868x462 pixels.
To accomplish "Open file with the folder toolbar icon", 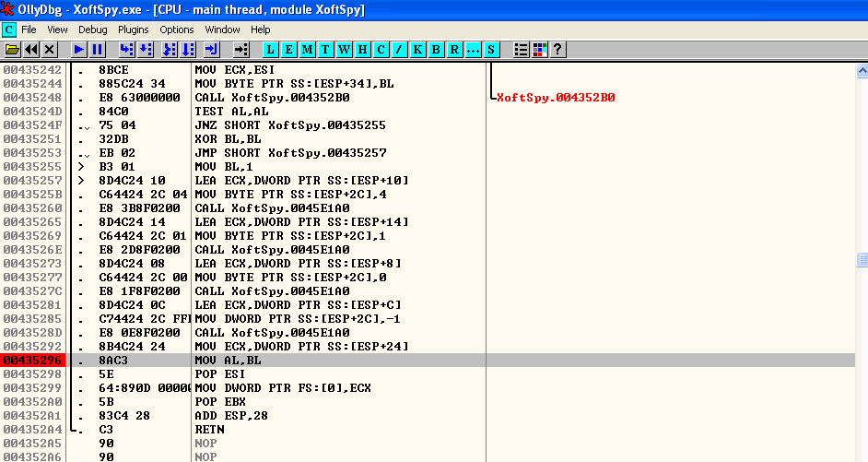I will tap(12, 49).
